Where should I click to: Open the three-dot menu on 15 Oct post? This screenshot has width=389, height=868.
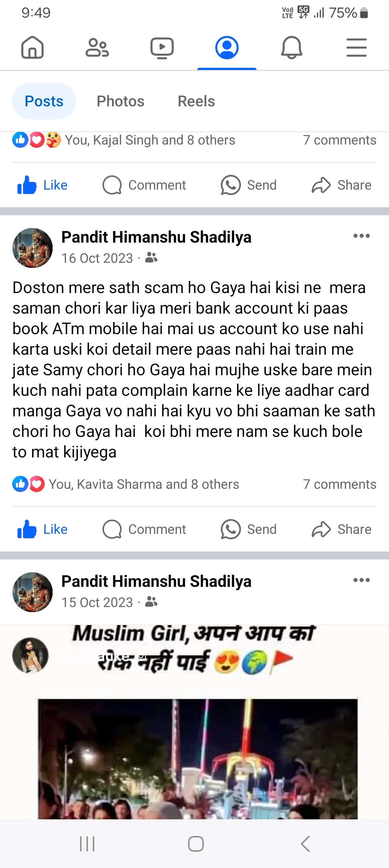tap(362, 580)
